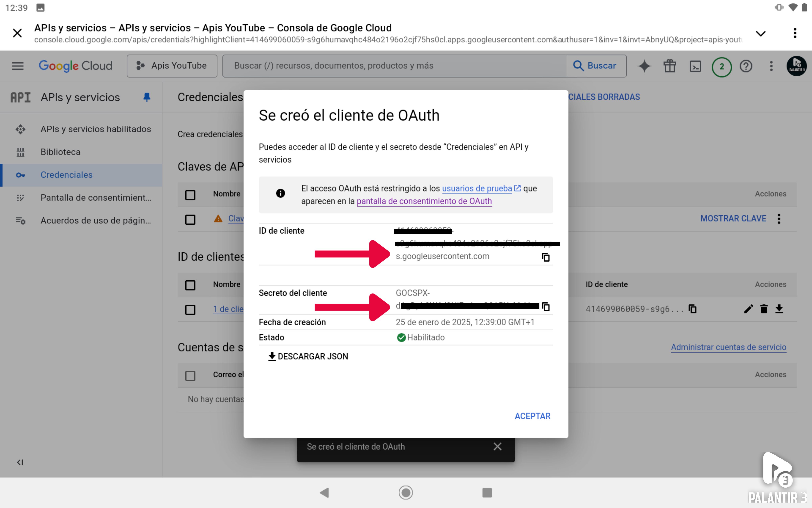Viewport: 812px width, 508px height.
Task: Close the browser custom tab with X
Action: 17,33
